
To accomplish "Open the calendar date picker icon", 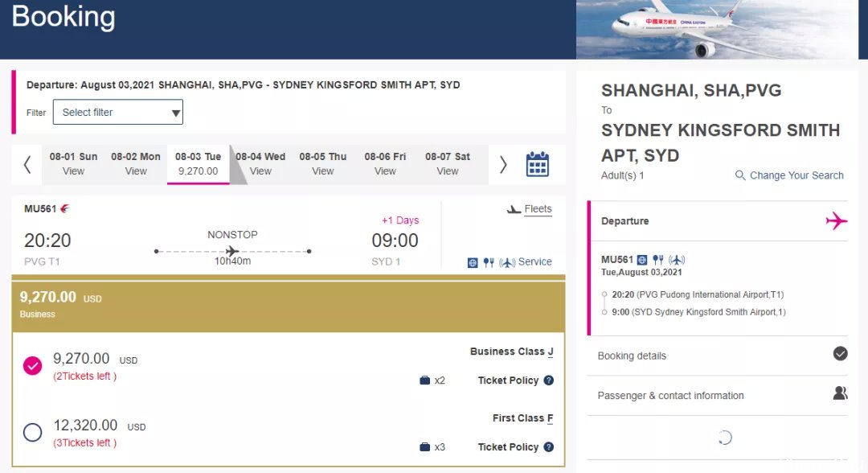I will tap(537, 164).
